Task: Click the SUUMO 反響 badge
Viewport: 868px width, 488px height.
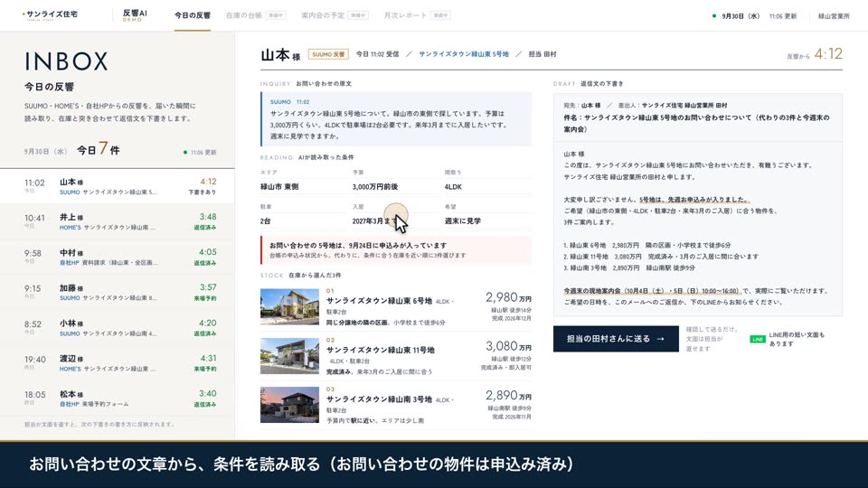Action: point(328,54)
